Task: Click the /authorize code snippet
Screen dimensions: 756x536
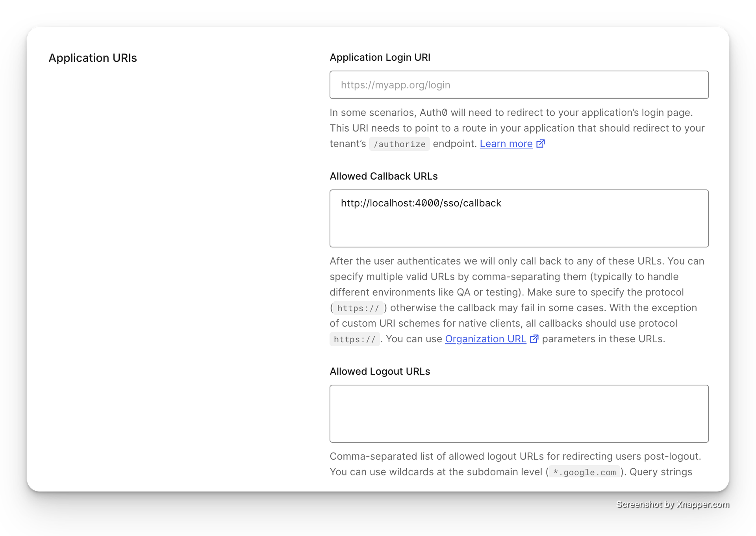Action: pos(399,144)
